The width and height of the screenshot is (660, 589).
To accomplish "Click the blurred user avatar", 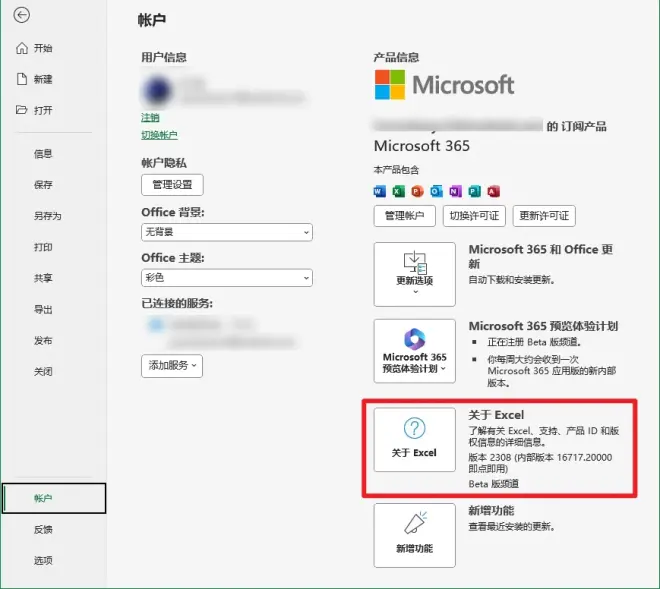I will point(157,91).
